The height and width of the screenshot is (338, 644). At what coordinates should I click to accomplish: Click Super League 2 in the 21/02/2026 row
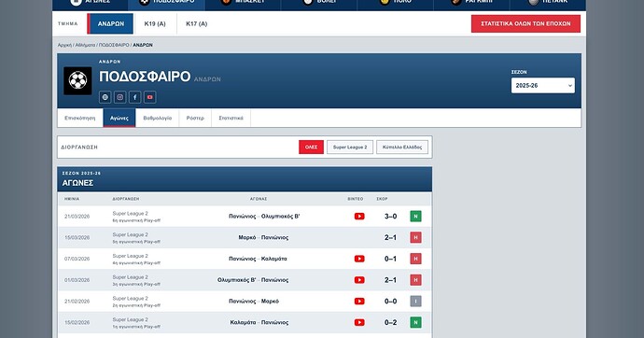130,299
